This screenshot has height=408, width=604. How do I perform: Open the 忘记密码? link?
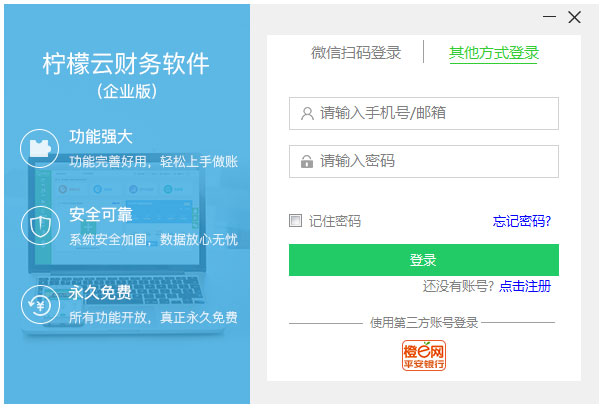(x=521, y=221)
